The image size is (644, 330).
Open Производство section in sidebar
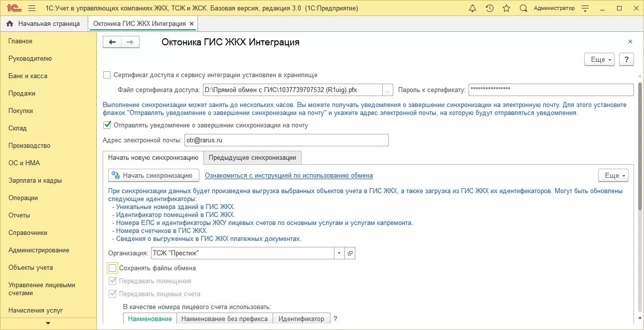(29, 145)
